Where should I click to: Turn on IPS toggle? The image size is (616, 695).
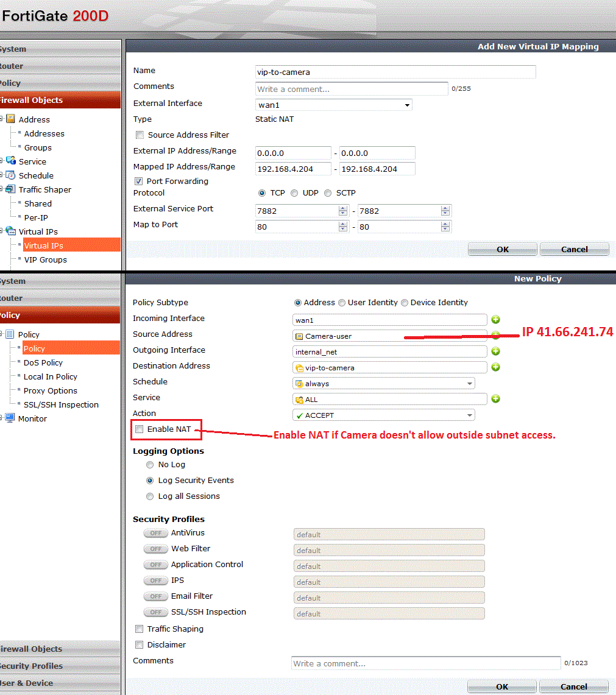(155, 580)
